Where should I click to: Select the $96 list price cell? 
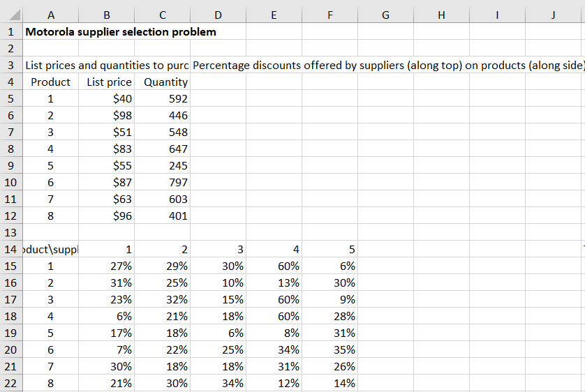[x=107, y=216]
